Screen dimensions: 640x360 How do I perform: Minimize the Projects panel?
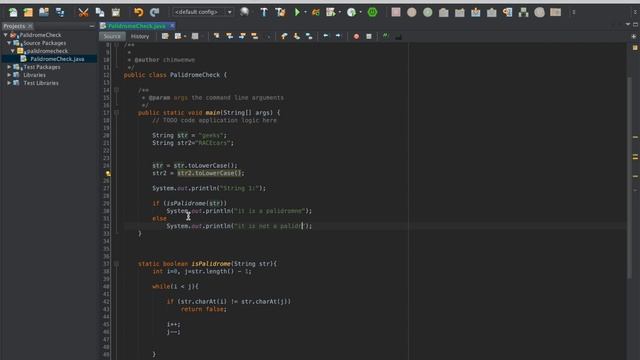pyautogui.click(x=92, y=26)
